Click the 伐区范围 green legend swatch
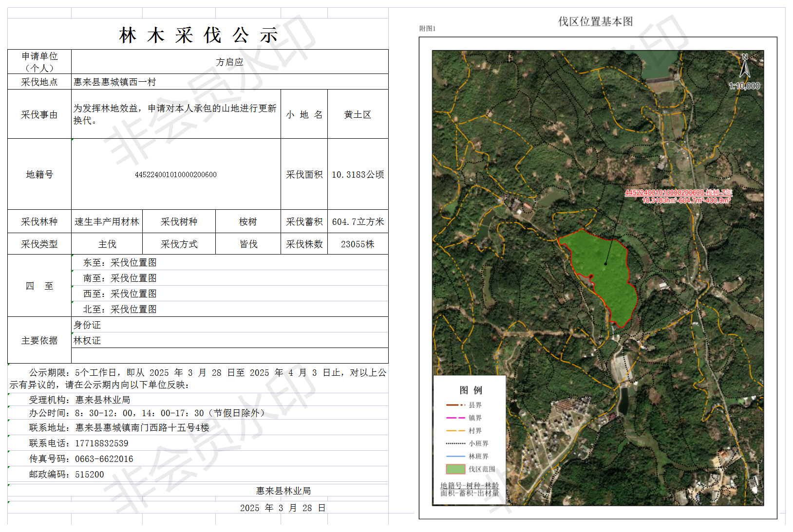 [455, 469]
